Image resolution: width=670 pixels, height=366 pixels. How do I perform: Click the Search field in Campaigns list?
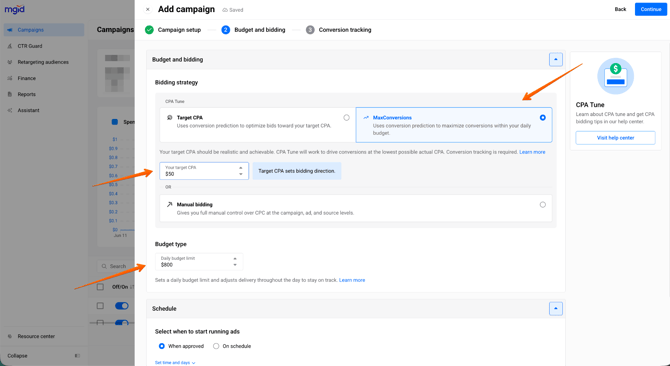point(116,266)
